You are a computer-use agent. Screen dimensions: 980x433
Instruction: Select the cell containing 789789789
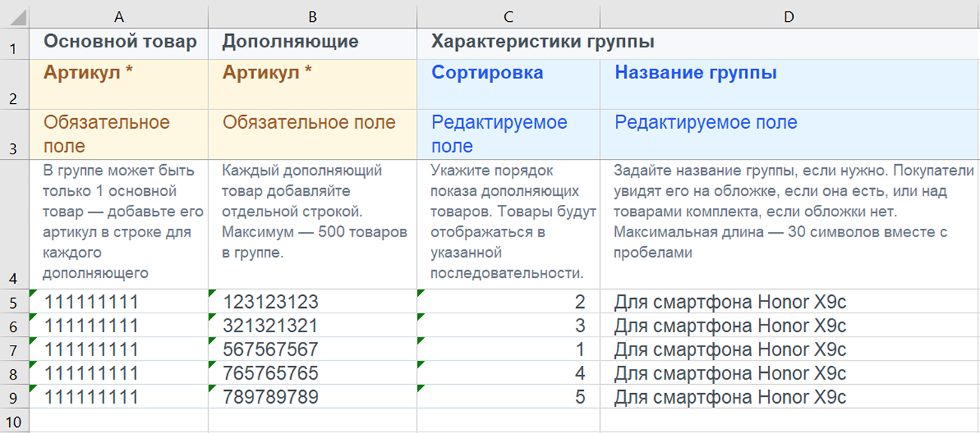(x=271, y=397)
